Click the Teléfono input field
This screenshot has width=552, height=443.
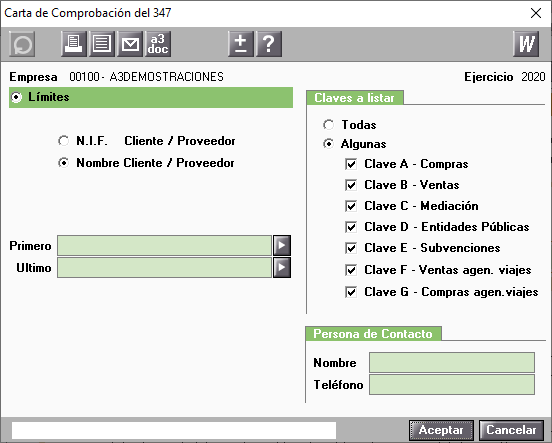452,385
